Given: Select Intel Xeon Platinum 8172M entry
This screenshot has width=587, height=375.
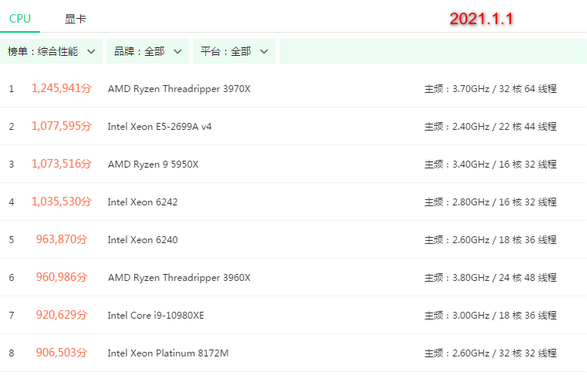Looking at the screenshot, I should point(168,353).
